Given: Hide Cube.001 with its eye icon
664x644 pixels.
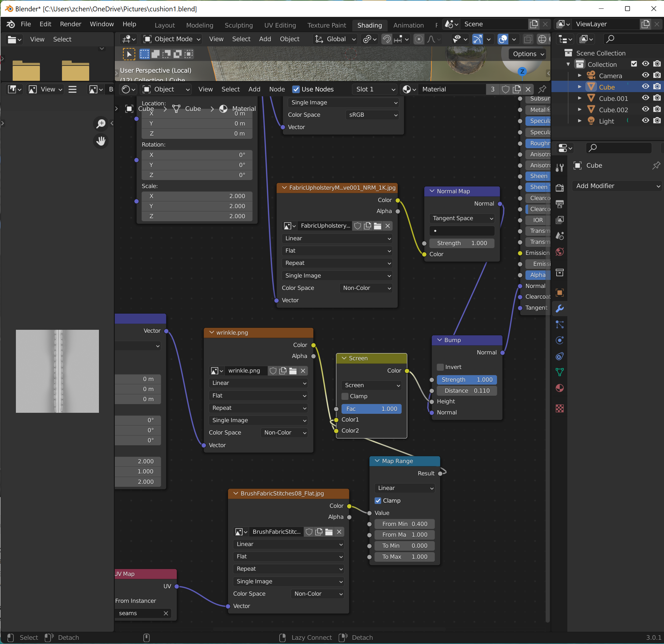Looking at the screenshot, I should coord(646,98).
